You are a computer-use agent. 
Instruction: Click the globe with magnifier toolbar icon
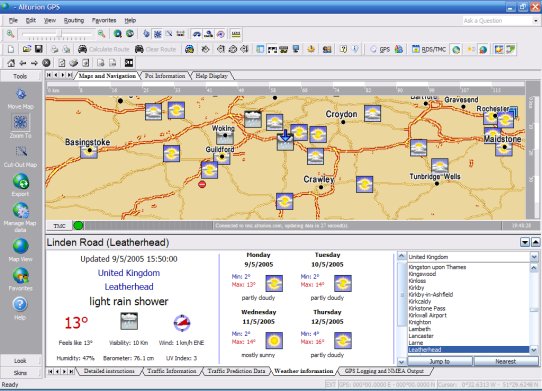pyautogui.click(x=118, y=34)
